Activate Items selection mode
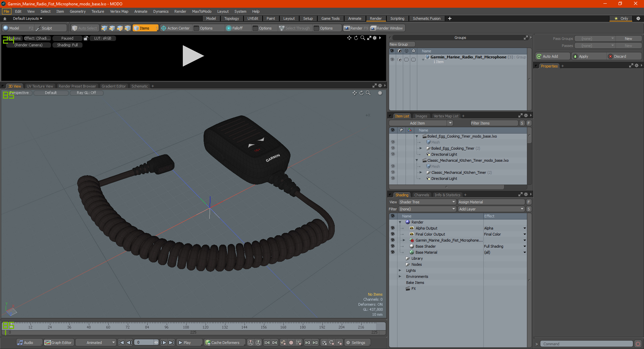 click(145, 28)
